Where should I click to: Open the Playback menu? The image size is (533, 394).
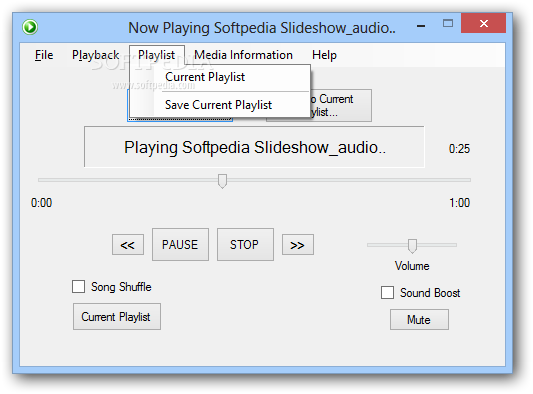96,55
